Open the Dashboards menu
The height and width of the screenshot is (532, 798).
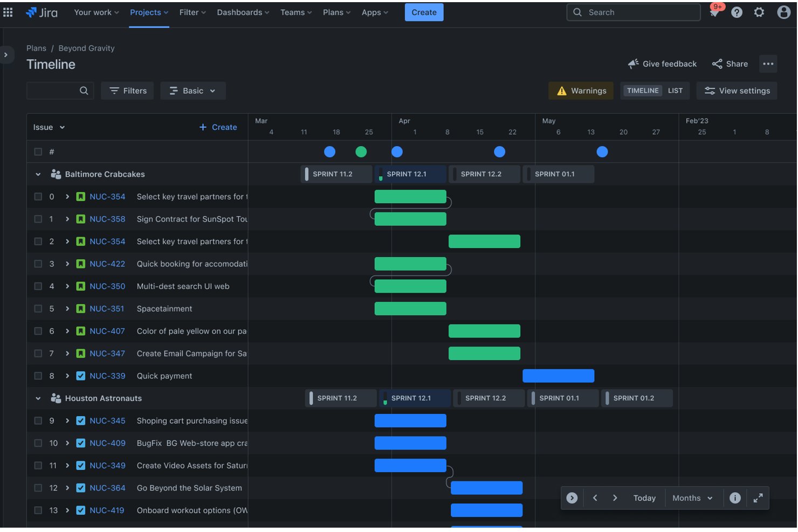coord(243,12)
